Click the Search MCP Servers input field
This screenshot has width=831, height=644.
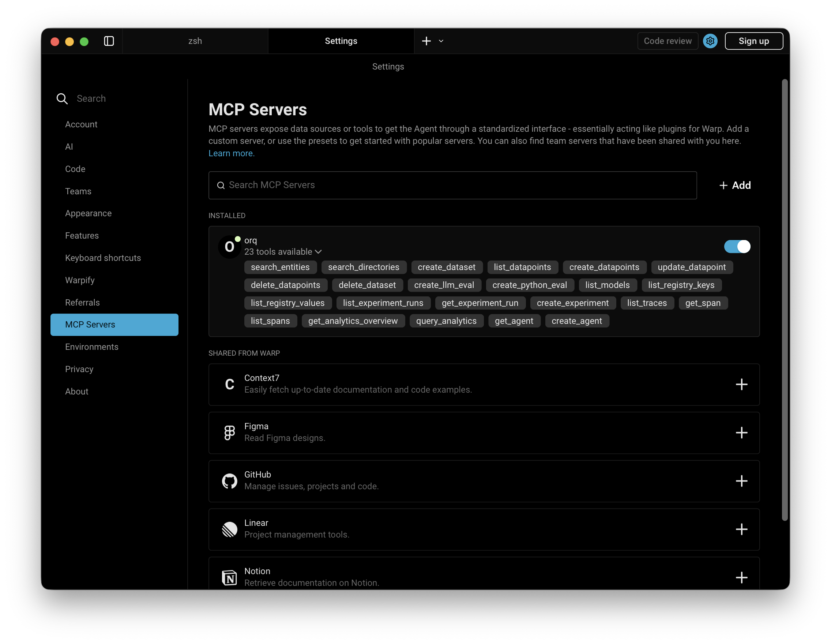point(452,186)
